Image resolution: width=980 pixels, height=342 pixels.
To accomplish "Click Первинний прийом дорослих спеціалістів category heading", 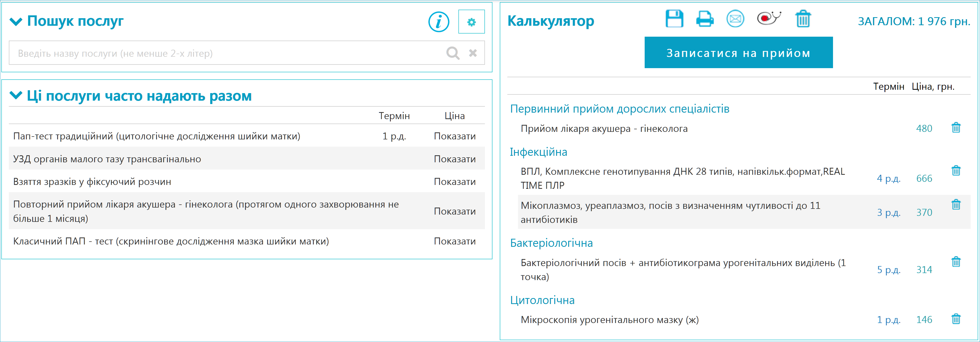I will click(x=620, y=109).
